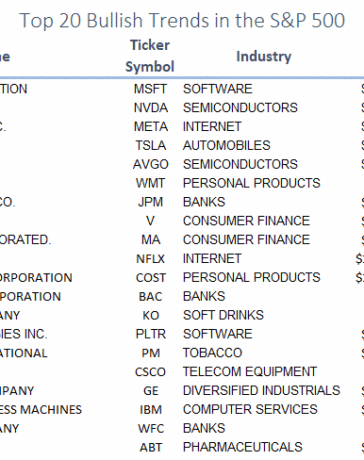Click the META ticker symbol
Screen dimensions: 364x460
151,127
